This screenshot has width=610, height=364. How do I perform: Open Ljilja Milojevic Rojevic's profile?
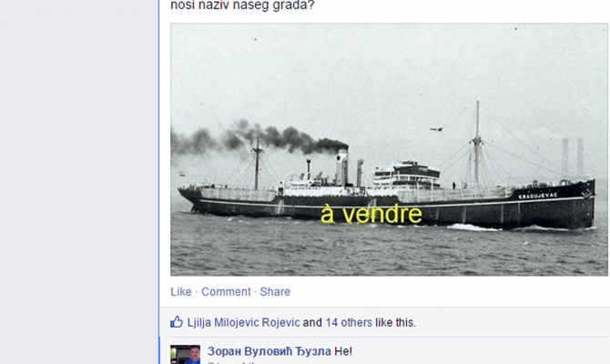coord(244,322)
